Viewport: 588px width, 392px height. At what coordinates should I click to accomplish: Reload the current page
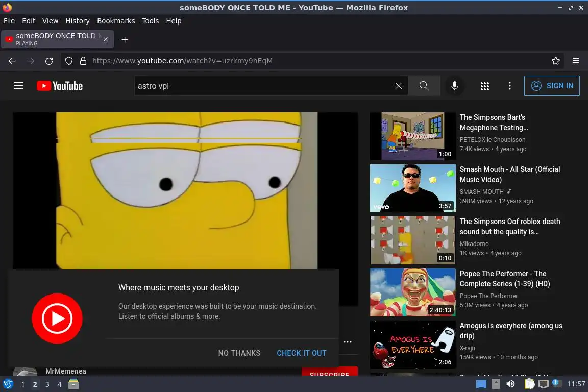tap(49, 61)
